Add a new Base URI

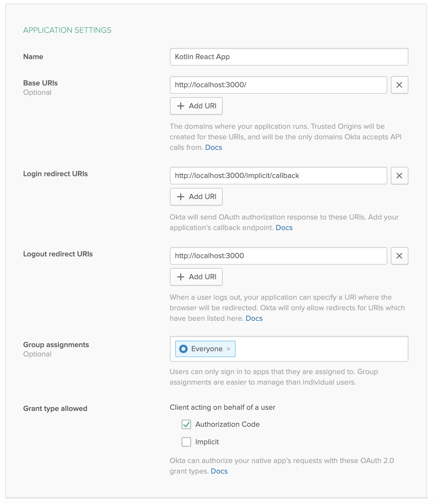click(x=196, y=106)
